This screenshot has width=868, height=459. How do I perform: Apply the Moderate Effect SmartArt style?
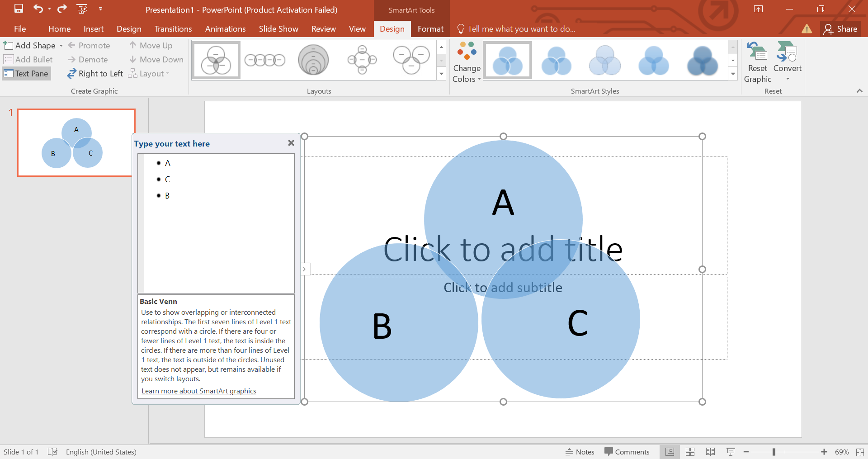pyautogui.click(x=654, y=60)
